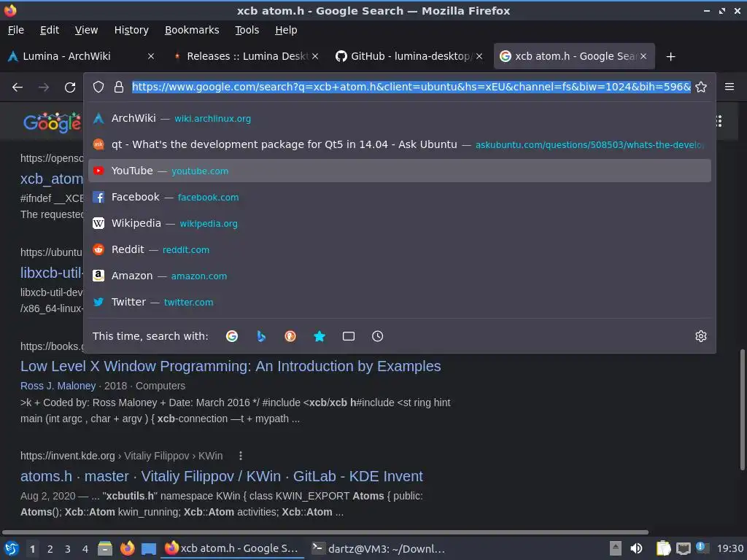Viewport: 747px width, 560px height.
Task: Search in bookmarks with the star icon
Action: point(320,336)
